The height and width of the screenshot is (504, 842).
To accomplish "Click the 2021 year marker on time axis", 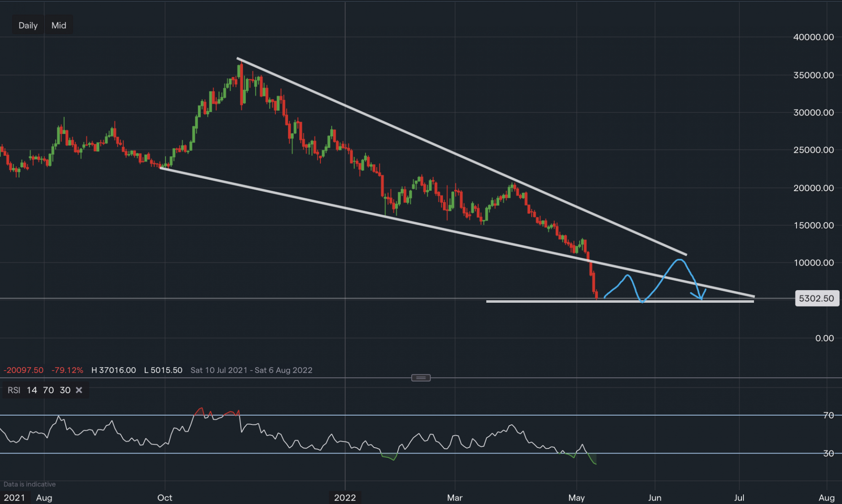I will point(15,498).
